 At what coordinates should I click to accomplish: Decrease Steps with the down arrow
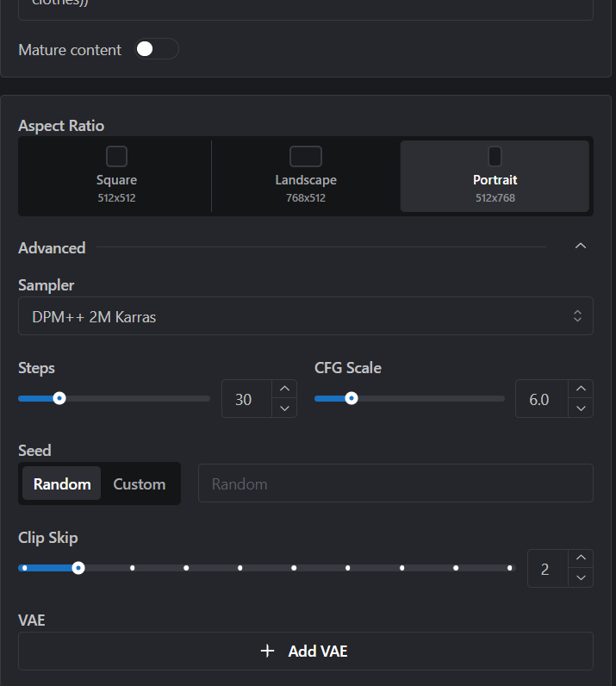coord(284,408)
